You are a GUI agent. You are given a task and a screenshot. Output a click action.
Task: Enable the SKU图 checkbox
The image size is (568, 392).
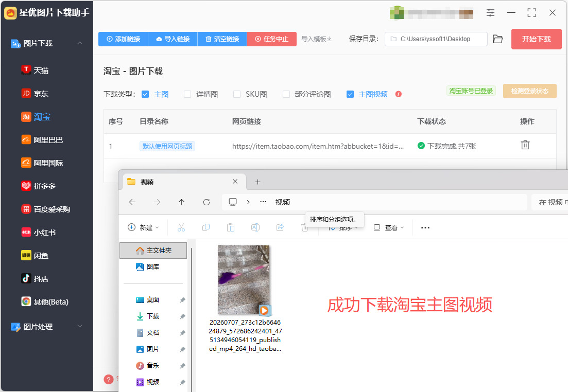pyautogui.click(x=236, y=94)
